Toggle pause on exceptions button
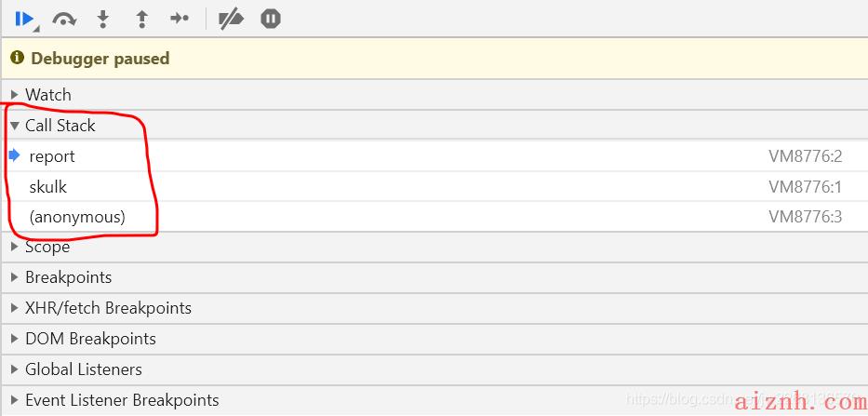 coord(271,19)
